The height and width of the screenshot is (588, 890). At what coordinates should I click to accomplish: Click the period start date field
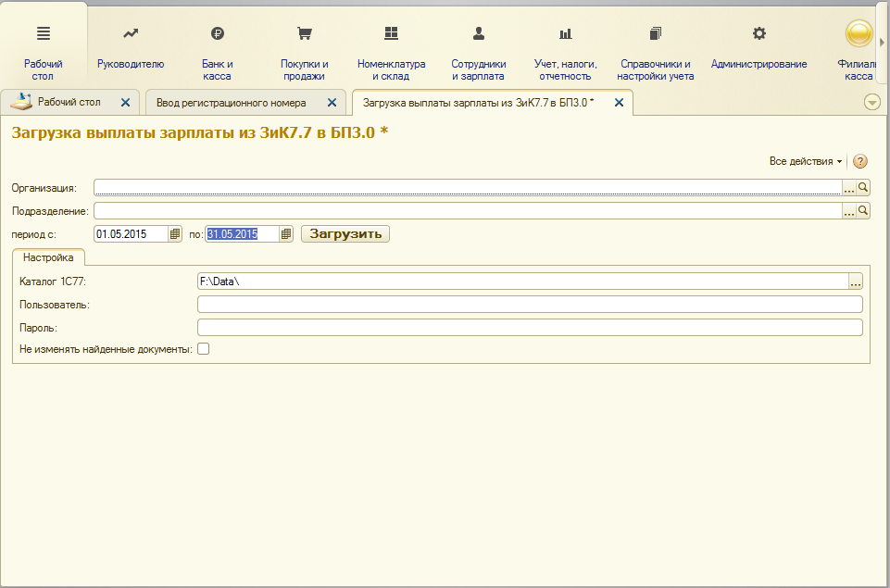coord(132,234)
